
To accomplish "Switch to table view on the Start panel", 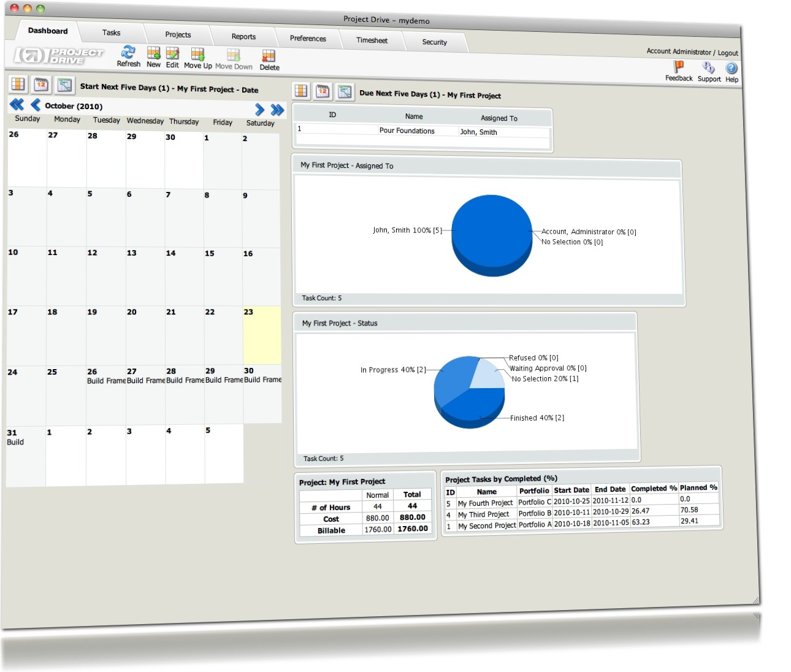I will point(18,84).
